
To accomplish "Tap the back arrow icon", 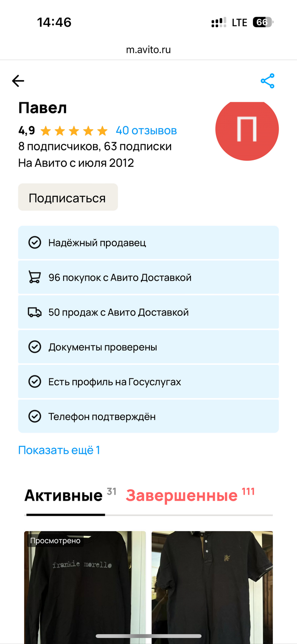I will (x=18, y=81).
